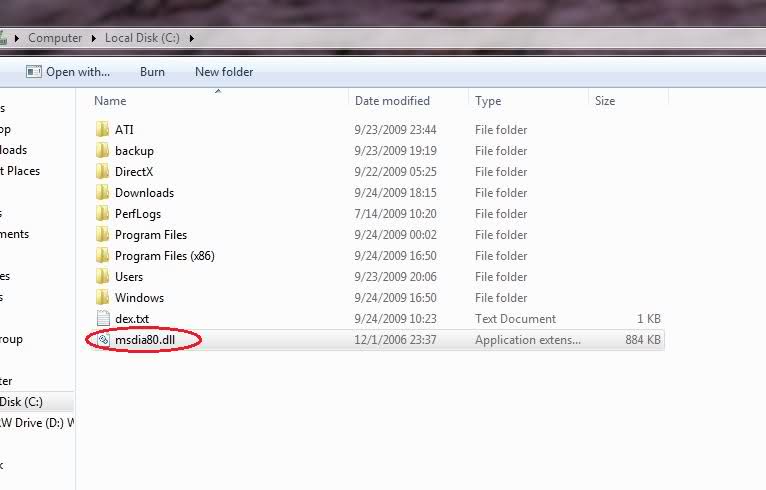This screenshot has height=490, width=766.
Task: Click the Local Disk (C:) breadcrumb
Action: tap(142, 38)
